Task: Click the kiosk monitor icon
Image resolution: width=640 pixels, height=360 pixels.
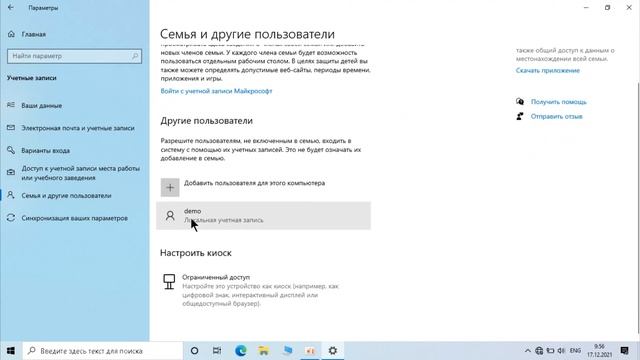Action: 169,282
